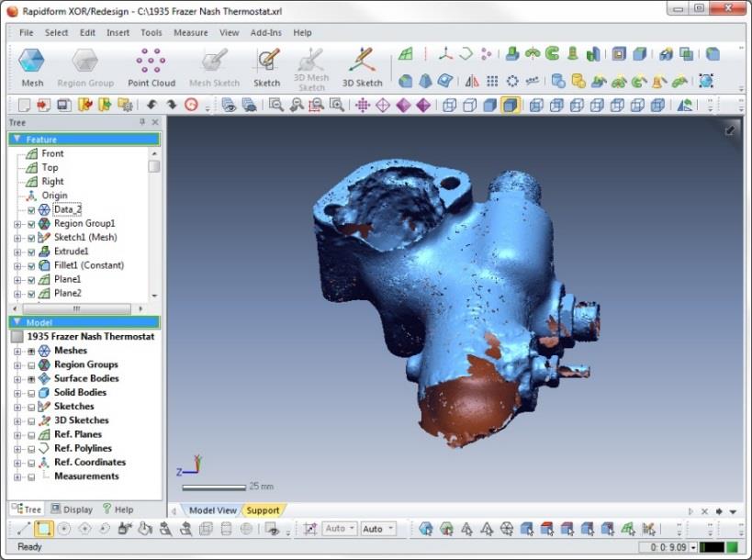Viewport: 752px width, 560px height.
Task: Open the Insert menu
Action: (x=118, y=33)
